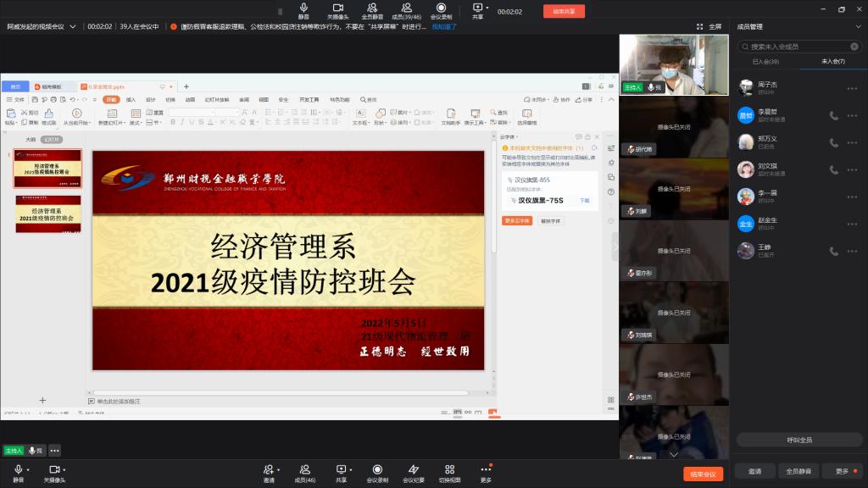The image size is (868, 488).
Task: Click Invite button at members panel bottom
Action: coord(754,471)
